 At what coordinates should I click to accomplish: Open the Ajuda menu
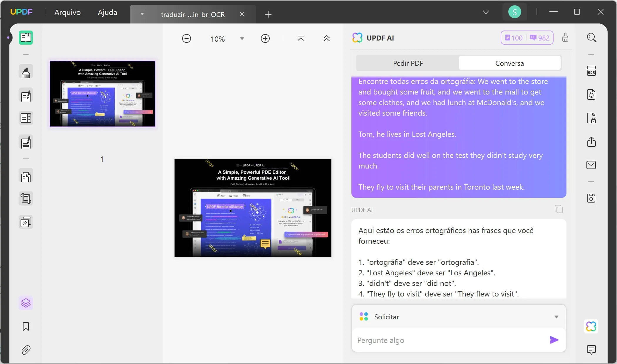click(x=108, y=12)
